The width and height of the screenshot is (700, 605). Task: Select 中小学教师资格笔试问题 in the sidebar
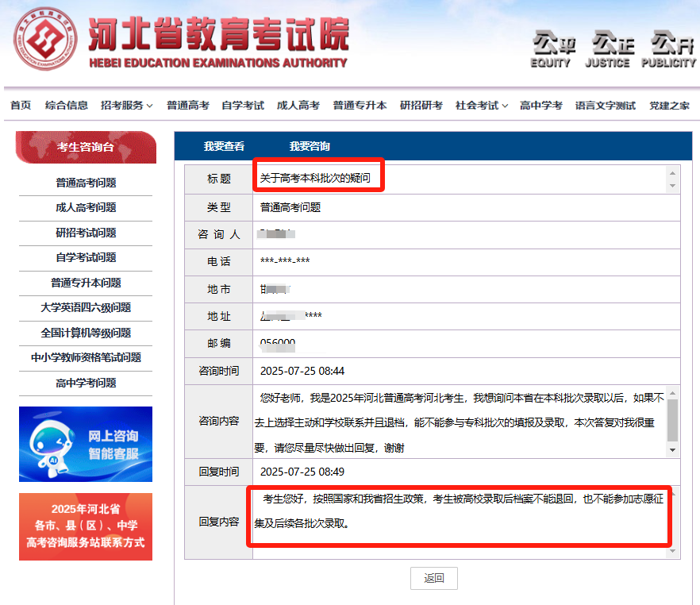(x=86, y=357)
